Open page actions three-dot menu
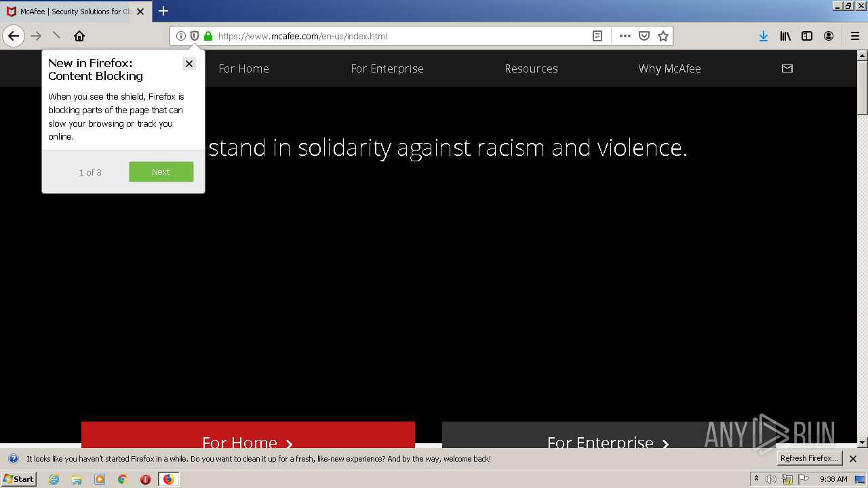This screenshot has width=868, height=488. point(625,36)
